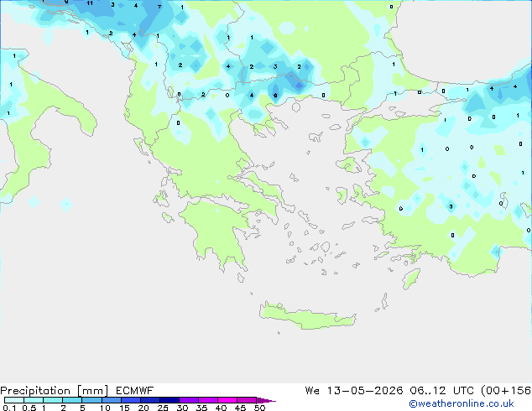Pick the 1–2 mm legend swatch
The image size is (532, 411).
(x=53, y=400)
